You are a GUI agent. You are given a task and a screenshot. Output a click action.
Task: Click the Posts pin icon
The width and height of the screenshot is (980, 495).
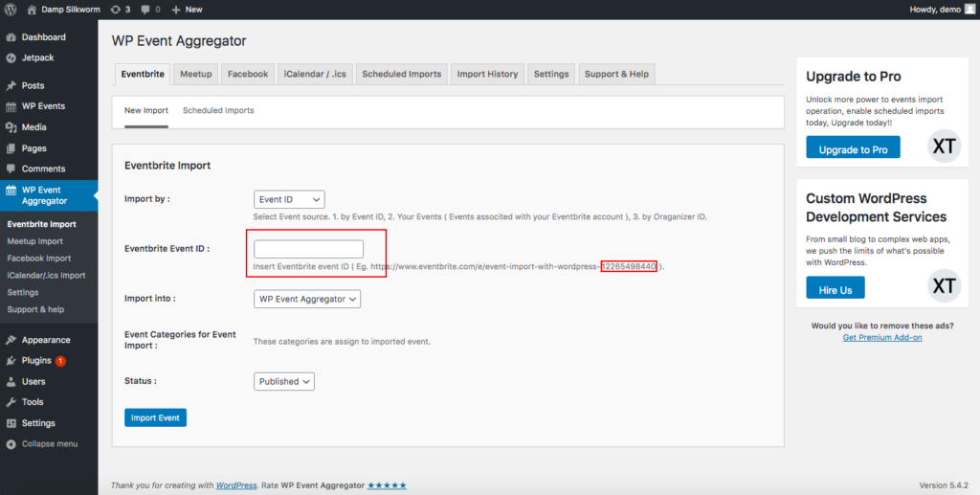click(x=11, y=85)
